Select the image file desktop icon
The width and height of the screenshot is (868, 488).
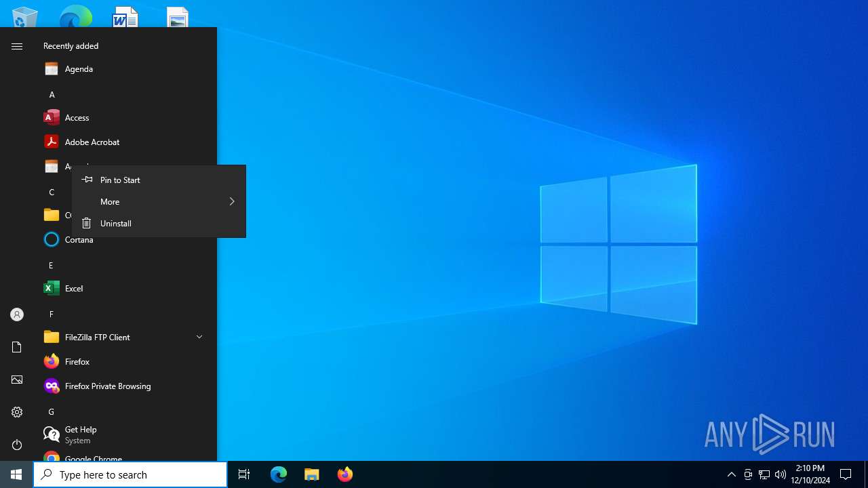click(x=177, y=17)
